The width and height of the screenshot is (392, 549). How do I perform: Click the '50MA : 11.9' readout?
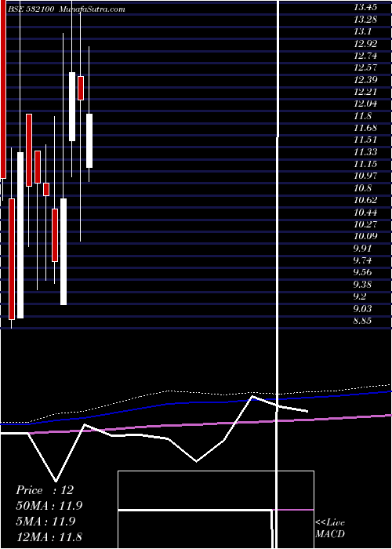(49, 506)
